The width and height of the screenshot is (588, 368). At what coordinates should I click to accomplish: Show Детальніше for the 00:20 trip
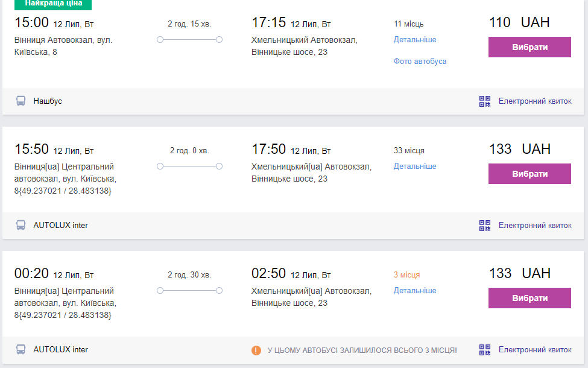click(x=415, y=291)
